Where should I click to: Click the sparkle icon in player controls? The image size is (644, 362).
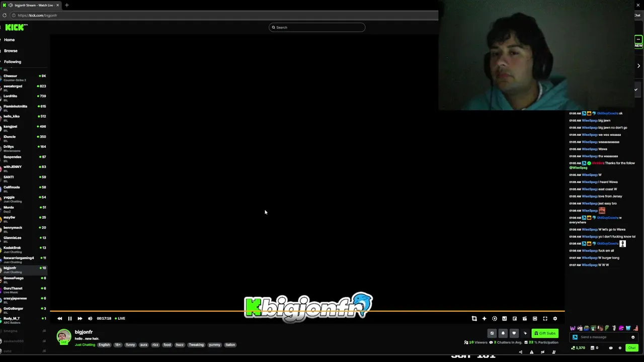point(484,318)
